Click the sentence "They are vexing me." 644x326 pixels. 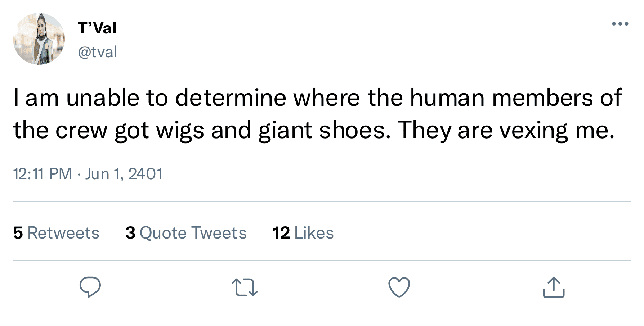point(506,130)
